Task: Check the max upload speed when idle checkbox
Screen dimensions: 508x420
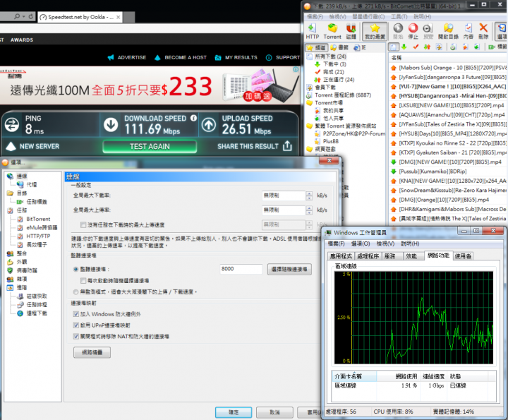Action: coord(83,224)
